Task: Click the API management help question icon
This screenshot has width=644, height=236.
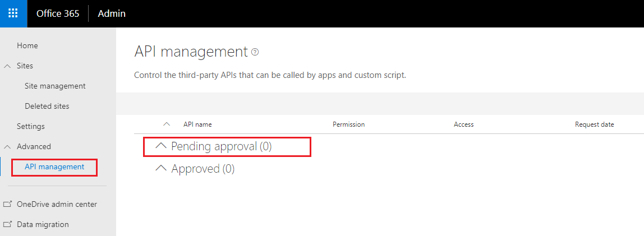Action: coord(255,52)
